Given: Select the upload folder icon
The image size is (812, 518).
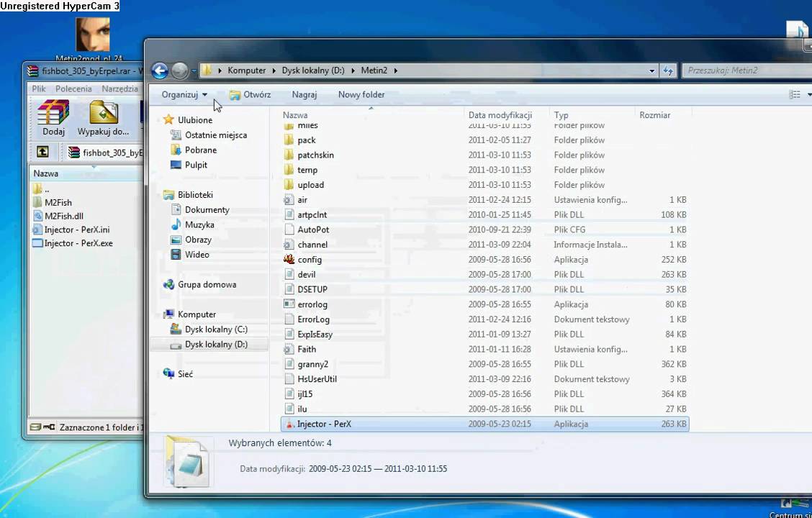Looking at the screenshot, I should tap(289, 185).
